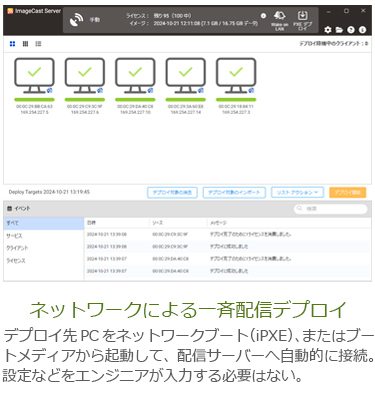Switch to list view layout
This screenshot has height=393, width=375.
click(38, 44)
